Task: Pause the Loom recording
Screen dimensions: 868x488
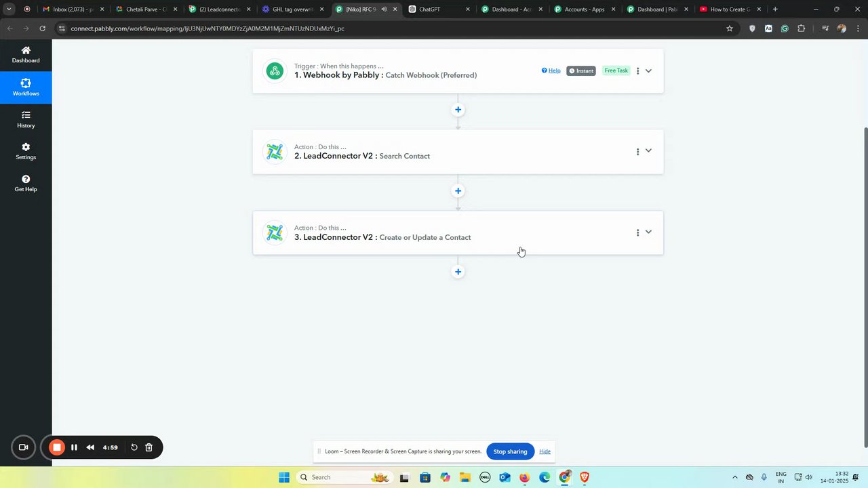Action: tap(74, 447)
